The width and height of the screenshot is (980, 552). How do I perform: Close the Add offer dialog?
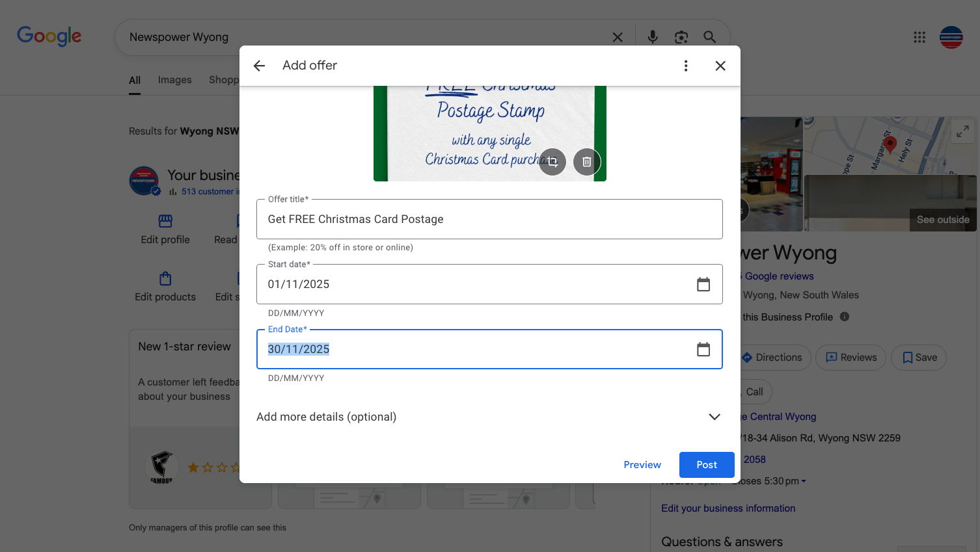pyautogui.click(x=720, y=66)
